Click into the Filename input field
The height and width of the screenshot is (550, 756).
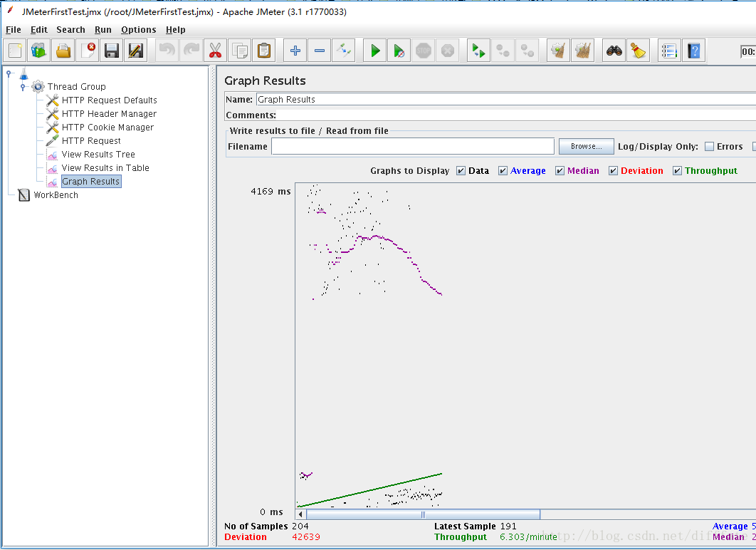[x=413, y=147]
